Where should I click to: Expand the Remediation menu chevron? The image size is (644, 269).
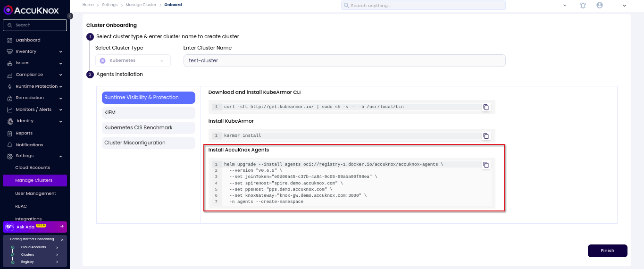pos(61,98)
